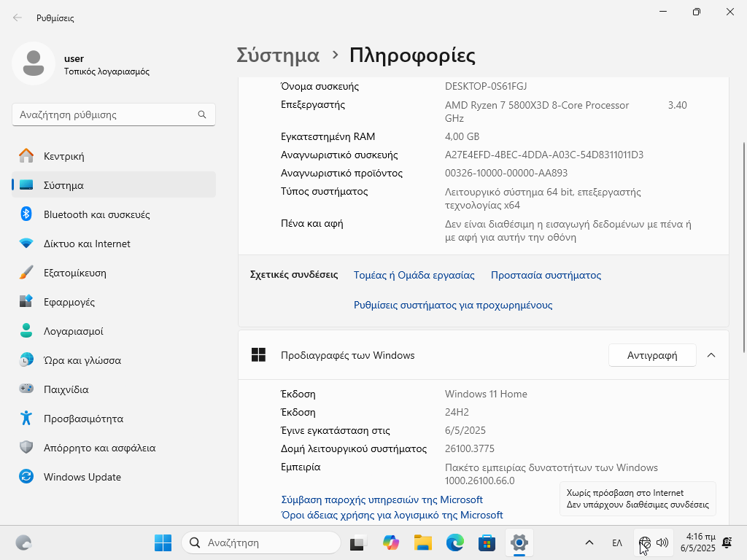Click the Αντιγραφή button
Viewport: 747px width, 560px height.
point(652,355)
